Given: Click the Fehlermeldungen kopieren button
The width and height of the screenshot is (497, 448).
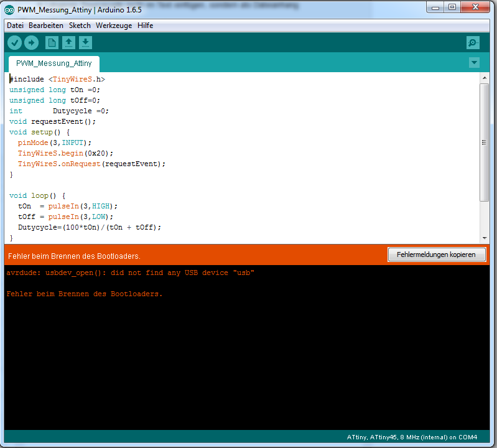Looking at the screenshot, I should (437, 254).
